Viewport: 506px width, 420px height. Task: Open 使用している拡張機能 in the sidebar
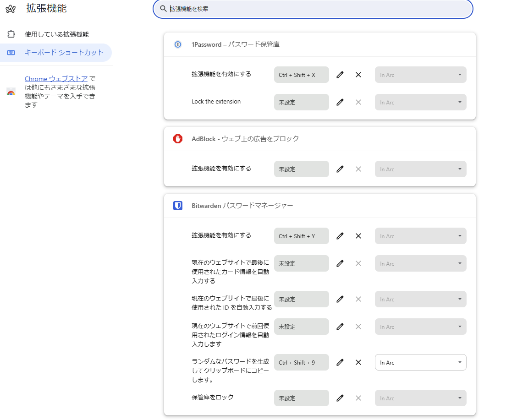pyautogui.click(x=56, y=34)
